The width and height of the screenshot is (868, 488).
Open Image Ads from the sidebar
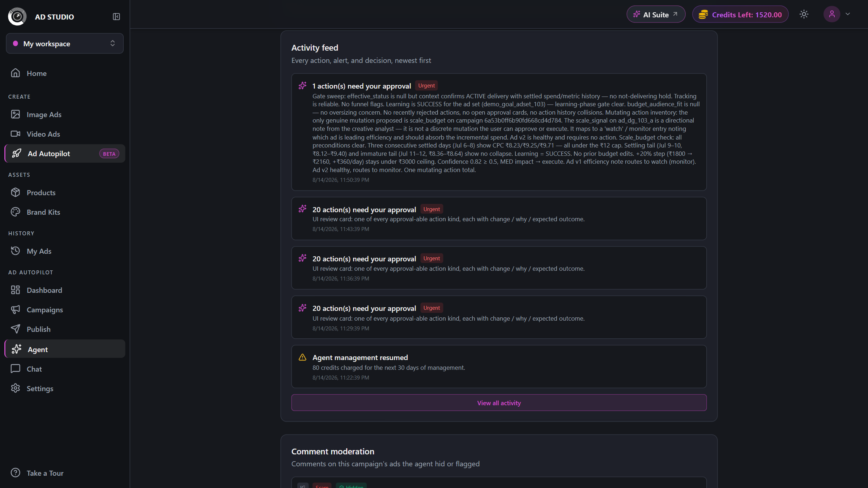coord(65,114)
